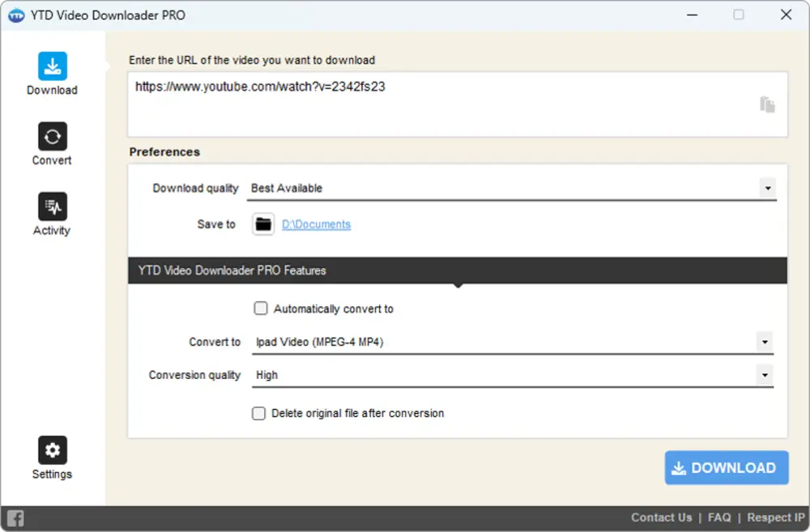
Task: Click the paste icon beside the URL field
Action: point(767,104)
